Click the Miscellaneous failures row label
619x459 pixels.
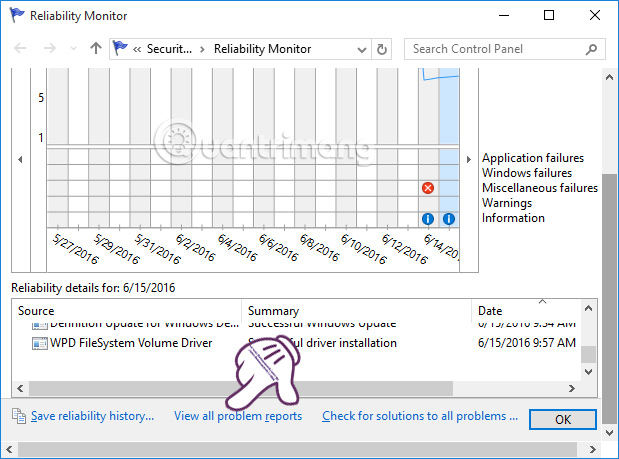coord(540,188)
